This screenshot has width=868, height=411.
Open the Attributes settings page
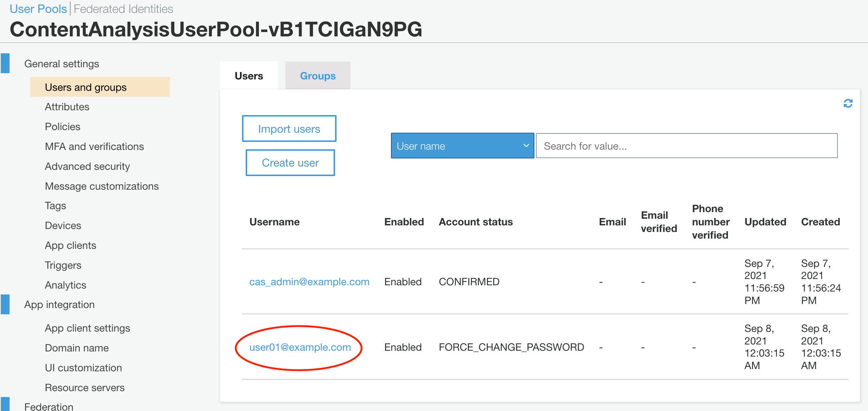point(67,107)
